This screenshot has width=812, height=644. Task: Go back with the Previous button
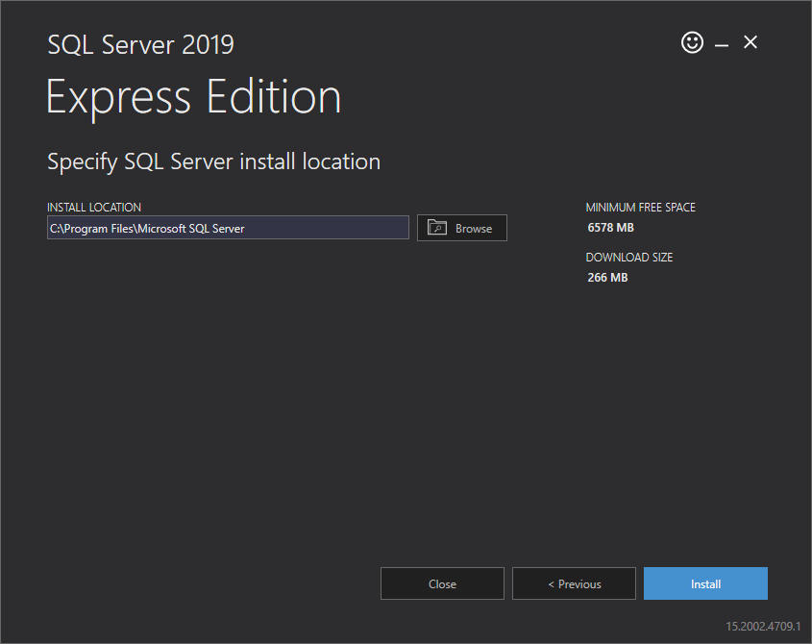[574, 583]
